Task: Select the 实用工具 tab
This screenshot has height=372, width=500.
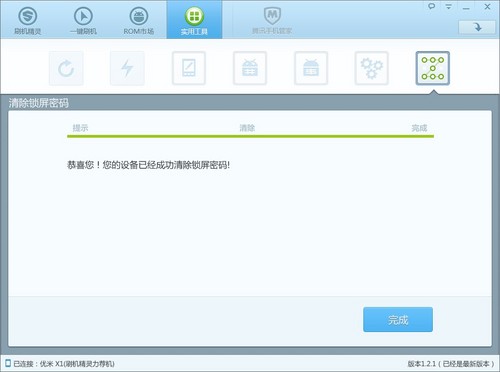Action: pos(194,20)
